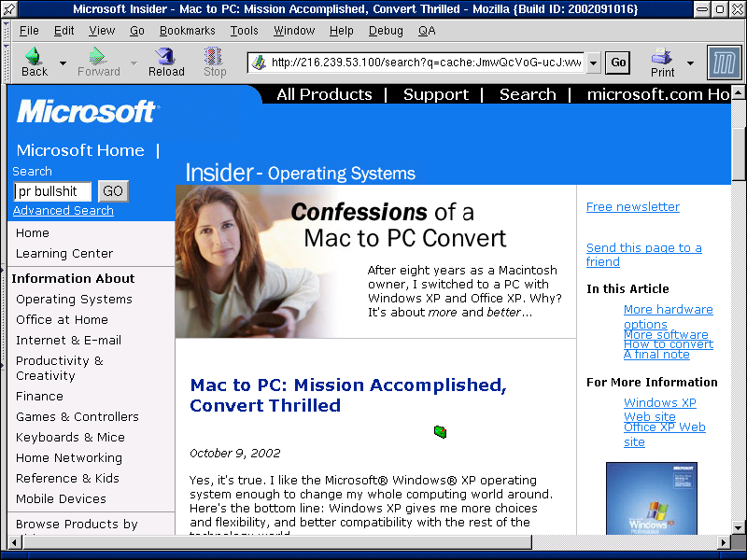This screenshot has height=560, width=747.
Task: Click the Back navigation arrow icon
Action: (34, 56)
